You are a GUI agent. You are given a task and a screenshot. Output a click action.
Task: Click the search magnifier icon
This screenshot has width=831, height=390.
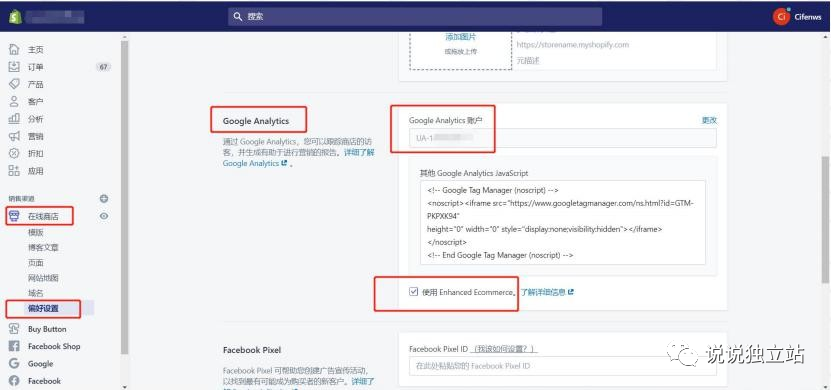[x=238, y=16]
